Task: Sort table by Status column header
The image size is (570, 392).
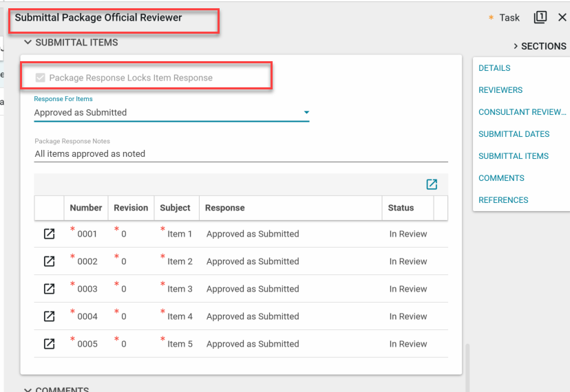Action: click(401, 208)
